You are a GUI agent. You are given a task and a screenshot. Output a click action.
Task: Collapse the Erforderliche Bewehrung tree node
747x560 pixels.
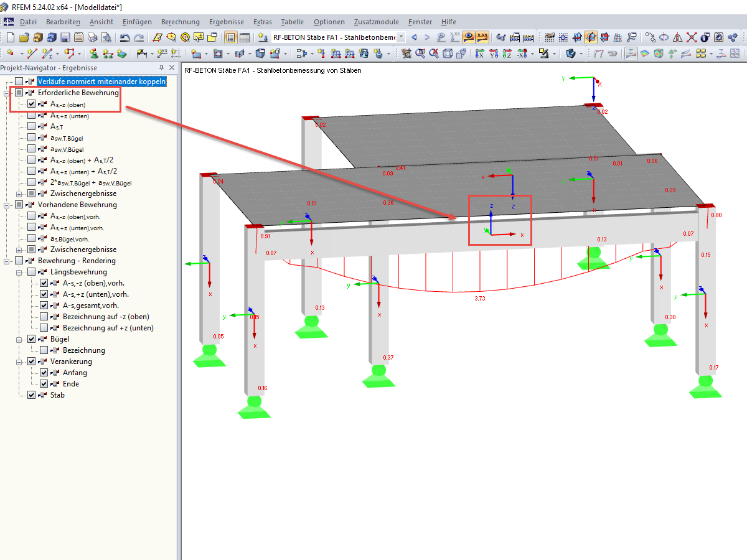[x=6, y=93]
